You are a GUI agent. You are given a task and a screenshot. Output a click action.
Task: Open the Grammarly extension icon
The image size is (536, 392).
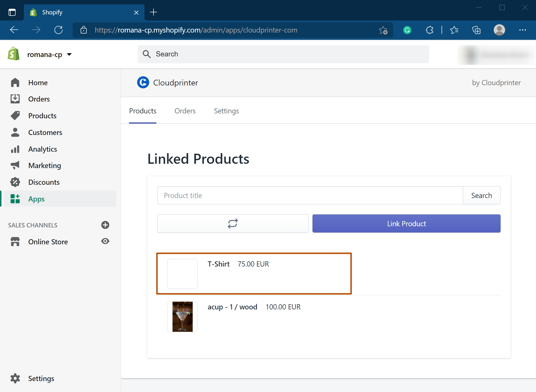coord(407,30)
